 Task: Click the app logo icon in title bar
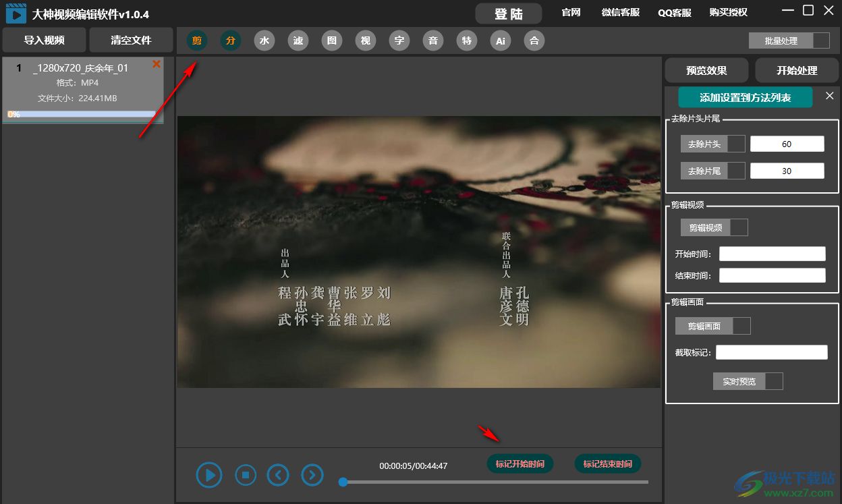[x=16, y=13]
